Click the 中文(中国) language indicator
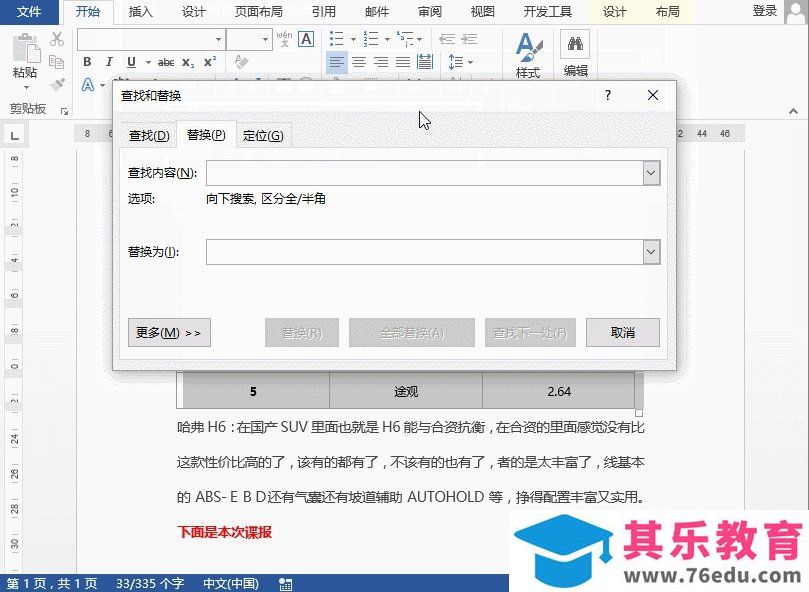The image size is (809, 592). pos(231,584)
